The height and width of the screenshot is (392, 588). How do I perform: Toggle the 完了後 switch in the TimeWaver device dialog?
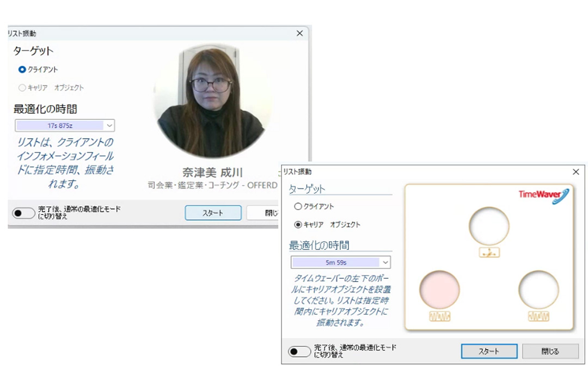299,351
